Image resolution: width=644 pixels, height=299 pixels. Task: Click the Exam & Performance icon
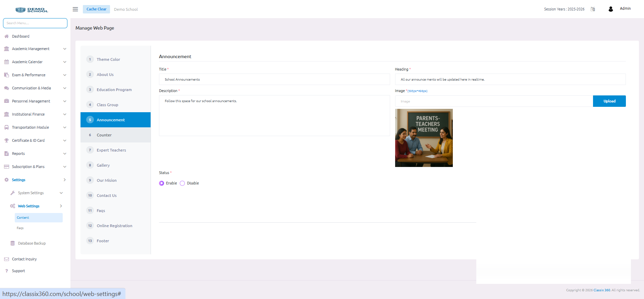tap(6, 75)
